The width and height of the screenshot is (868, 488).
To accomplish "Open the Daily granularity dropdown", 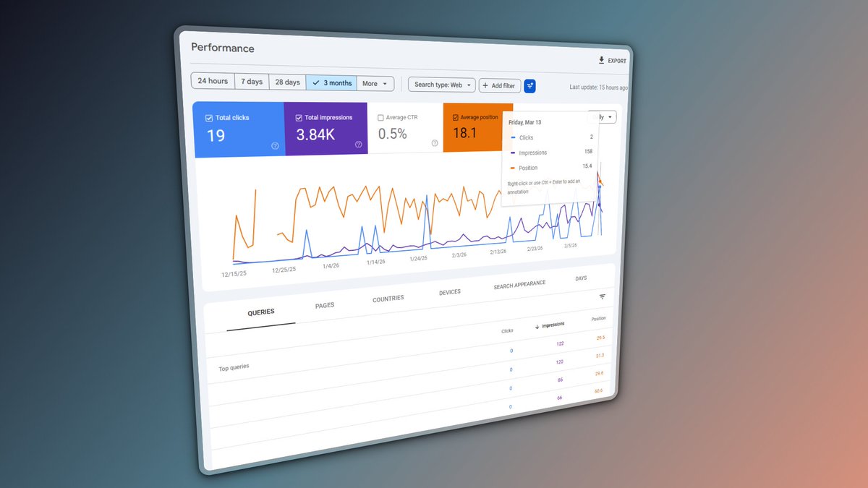I will [603, 116].
